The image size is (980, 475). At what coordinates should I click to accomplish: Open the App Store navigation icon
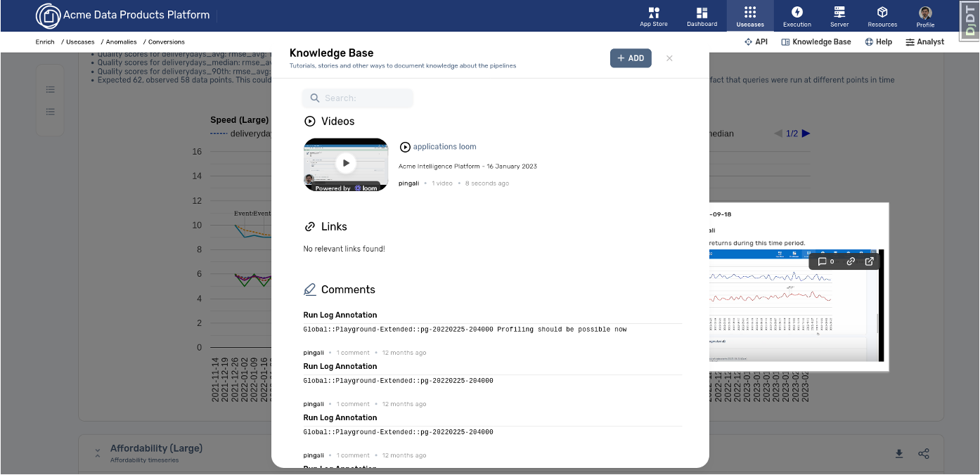653,15
